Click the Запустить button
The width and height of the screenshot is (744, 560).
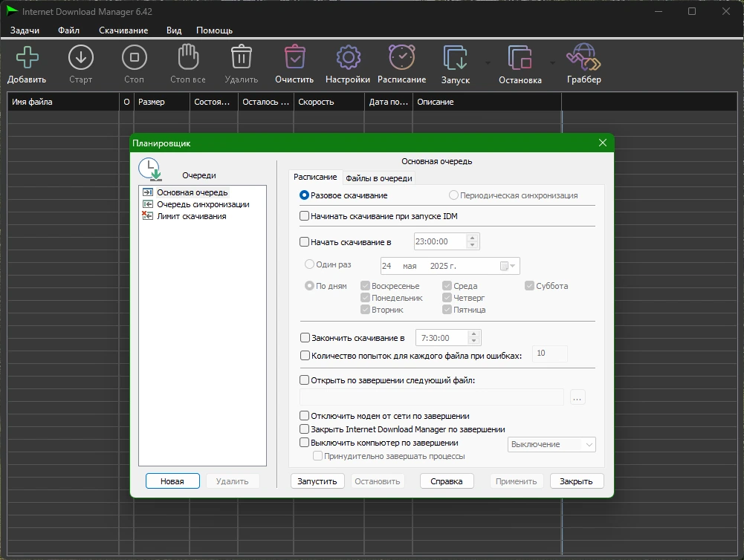[317, 481]
